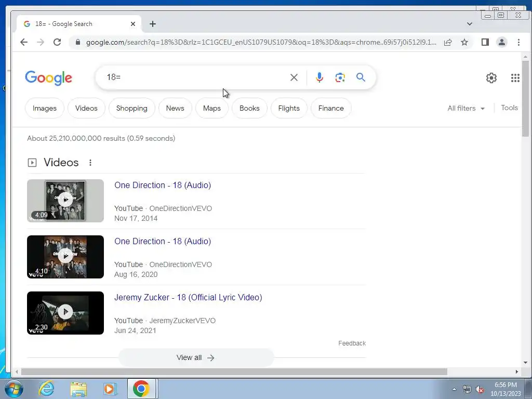This screenshot has width=532, height=399.
Task: Start voice search with the microphone icon
Action: pos(320,77)
